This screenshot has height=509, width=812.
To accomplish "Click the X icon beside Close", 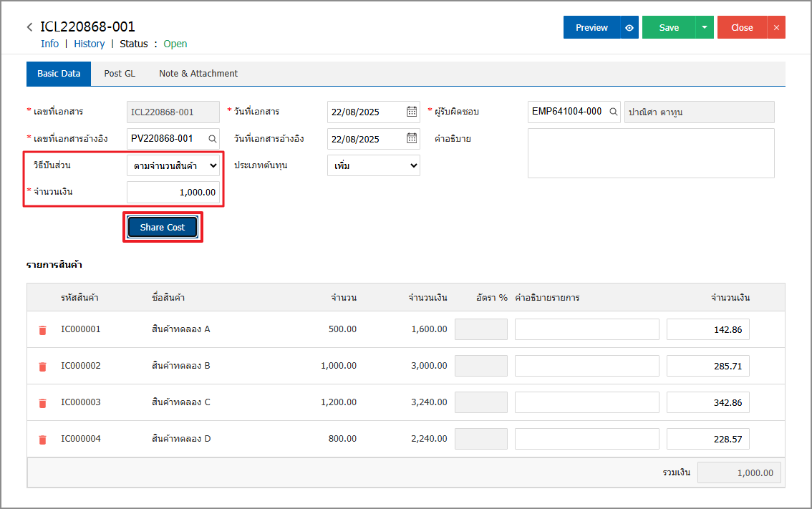I will [x=776, y=27].
